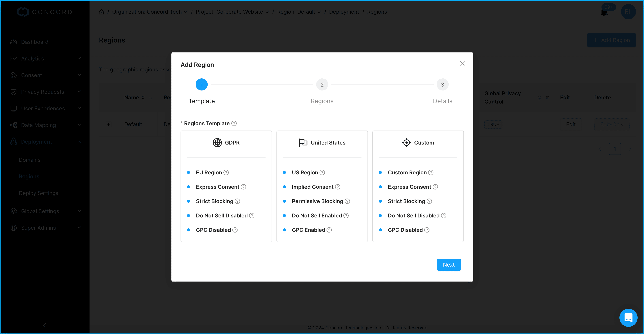Click help icon beside GPC Enabled

(329, 230)
